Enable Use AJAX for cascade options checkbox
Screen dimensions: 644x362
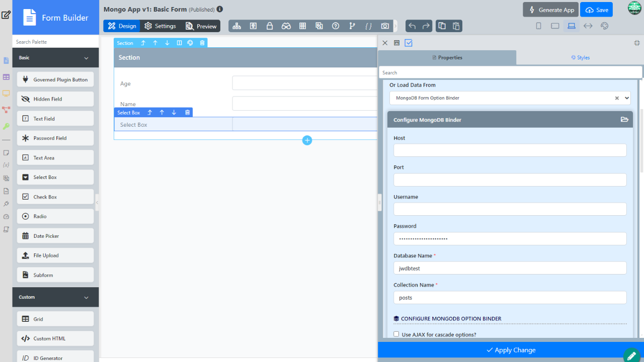pos(396,334)
